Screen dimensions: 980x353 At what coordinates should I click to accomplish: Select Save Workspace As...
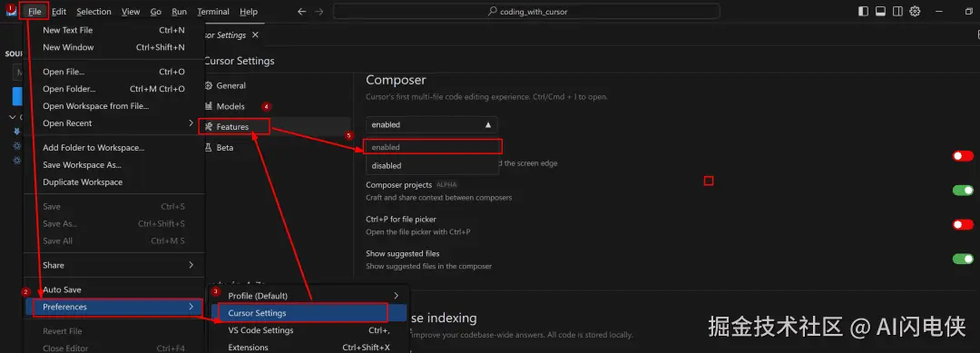click(114, 165)
